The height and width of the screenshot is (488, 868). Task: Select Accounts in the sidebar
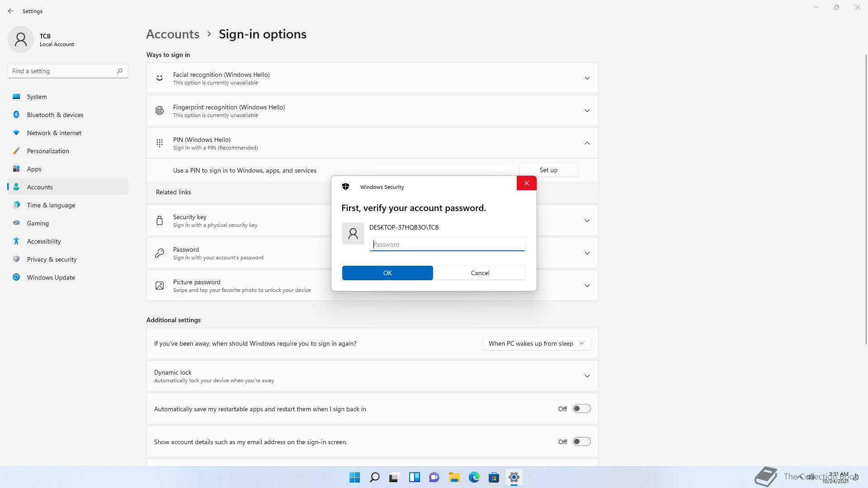coord(68,187)
